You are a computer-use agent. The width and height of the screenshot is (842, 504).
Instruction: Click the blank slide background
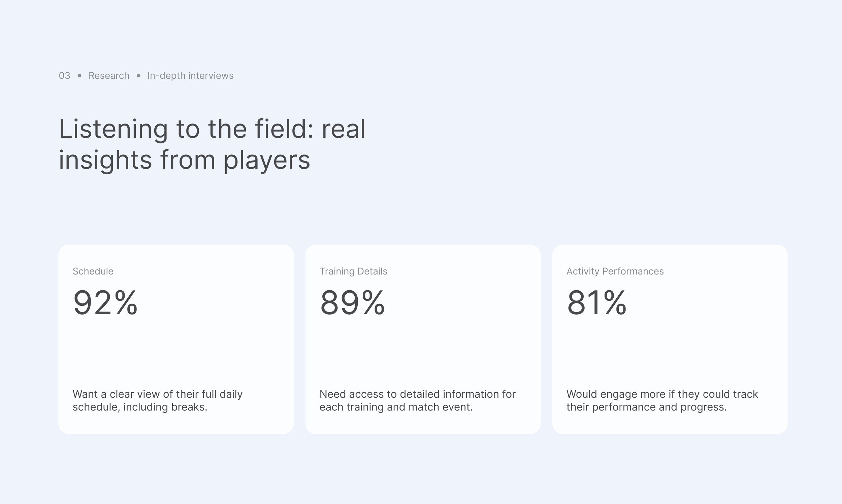[x=578, y=136]
